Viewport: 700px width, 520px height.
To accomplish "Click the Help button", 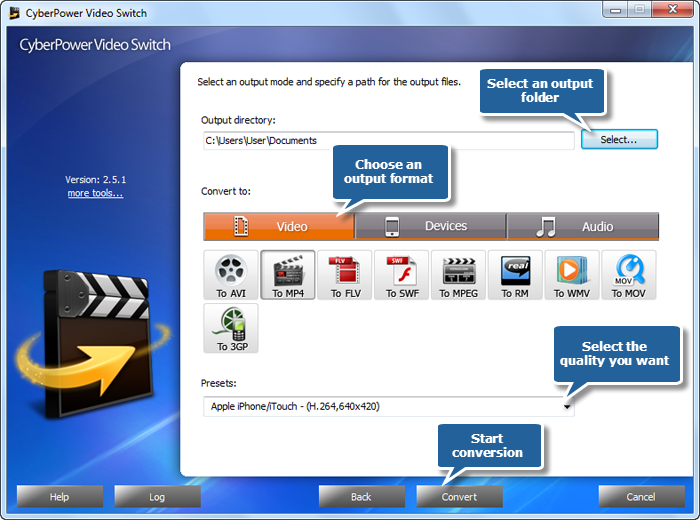I will click(x=60, y=496).
